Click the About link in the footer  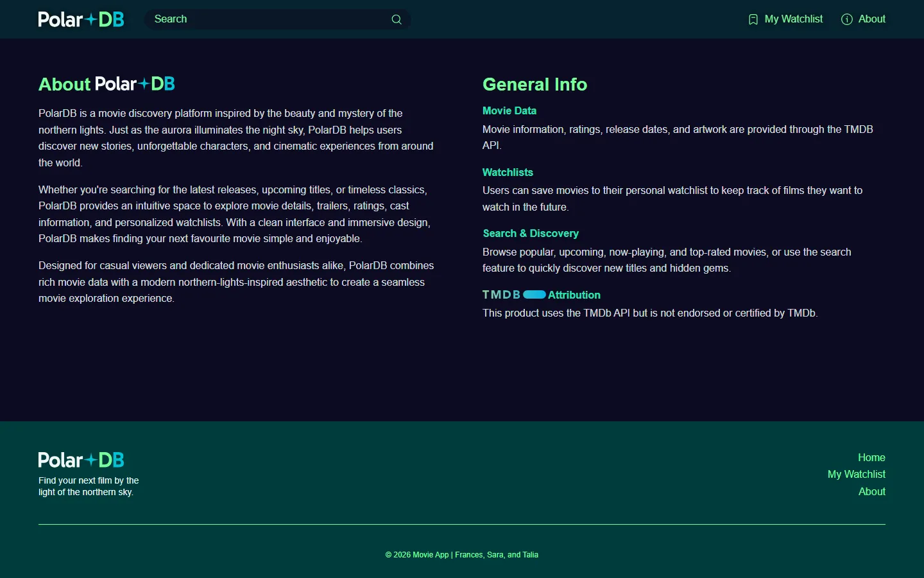872,491
